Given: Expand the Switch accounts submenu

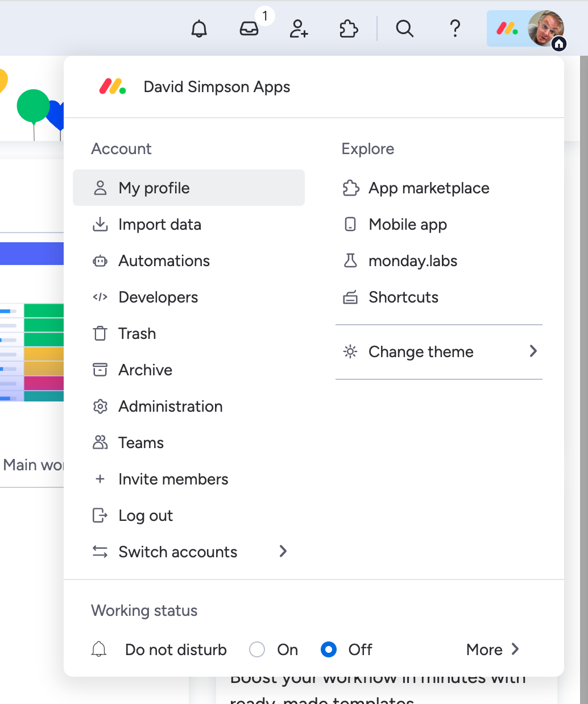Looking at the screenshot, I should click(190, 552).
